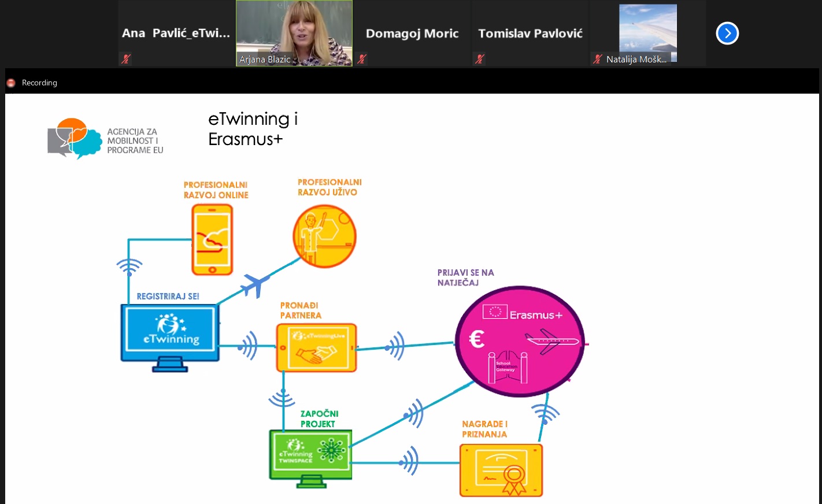Click the Recording label text

tap(39, 83)
